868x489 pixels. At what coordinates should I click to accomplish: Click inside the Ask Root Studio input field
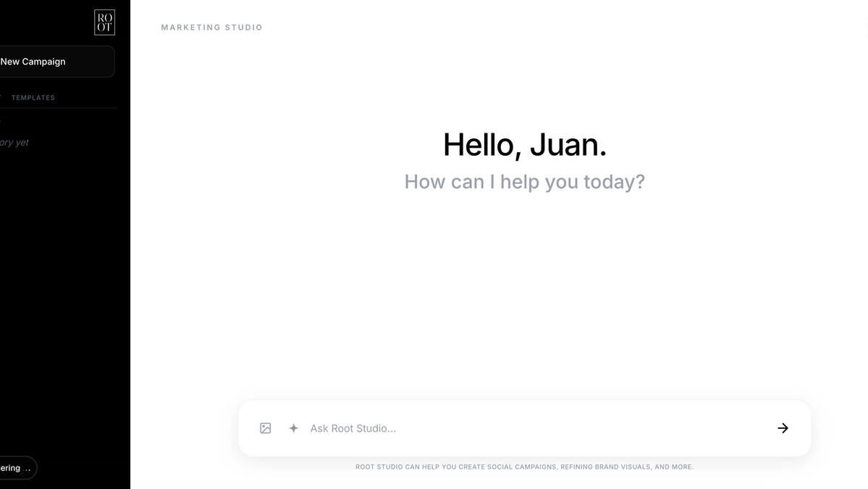pos(434,428)
